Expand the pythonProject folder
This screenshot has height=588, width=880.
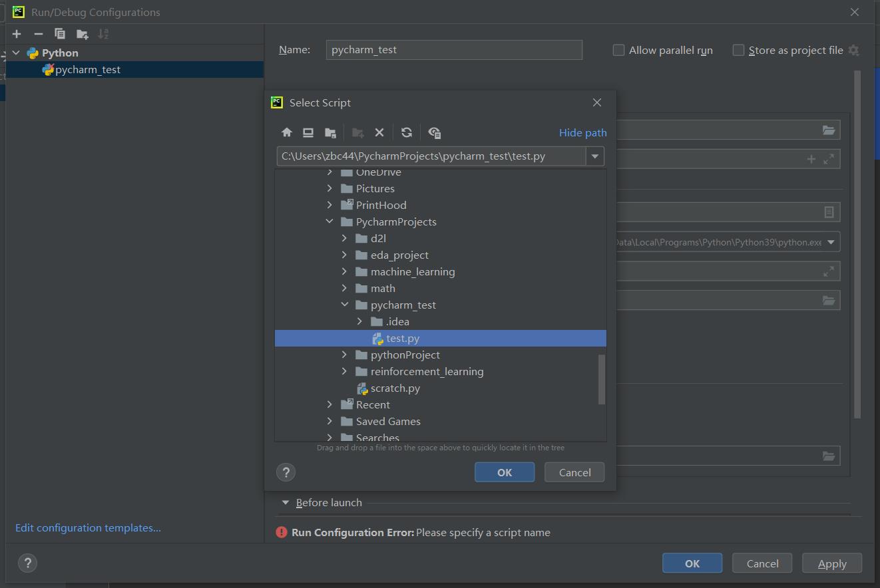point(344,355)
